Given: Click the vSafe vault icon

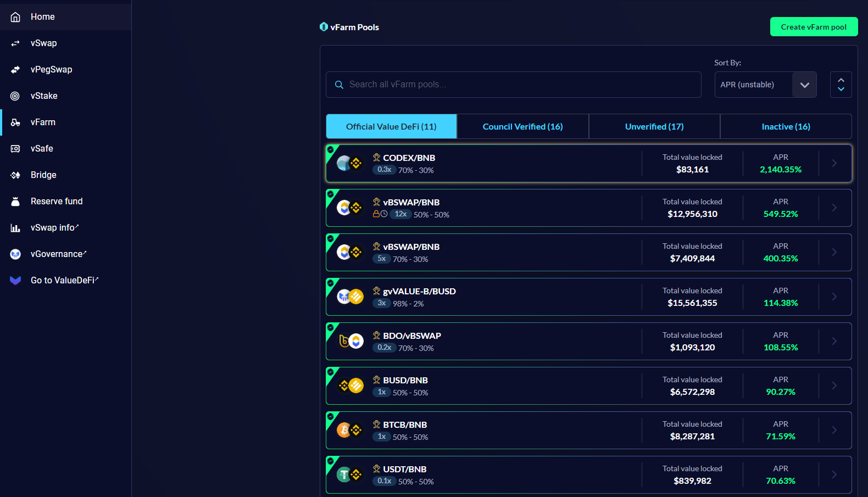Looking at the screenshot, I should pyautogui.click(x=15, y=149).
